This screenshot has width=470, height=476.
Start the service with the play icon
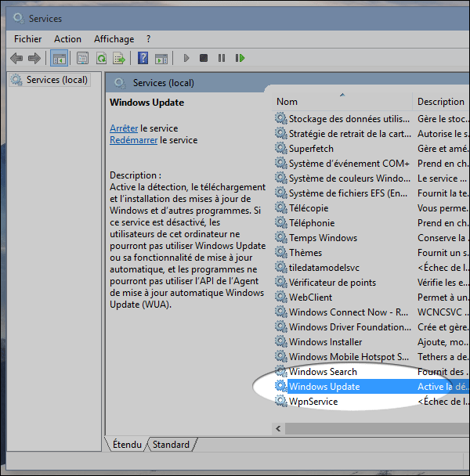click(x=186, y=58)
